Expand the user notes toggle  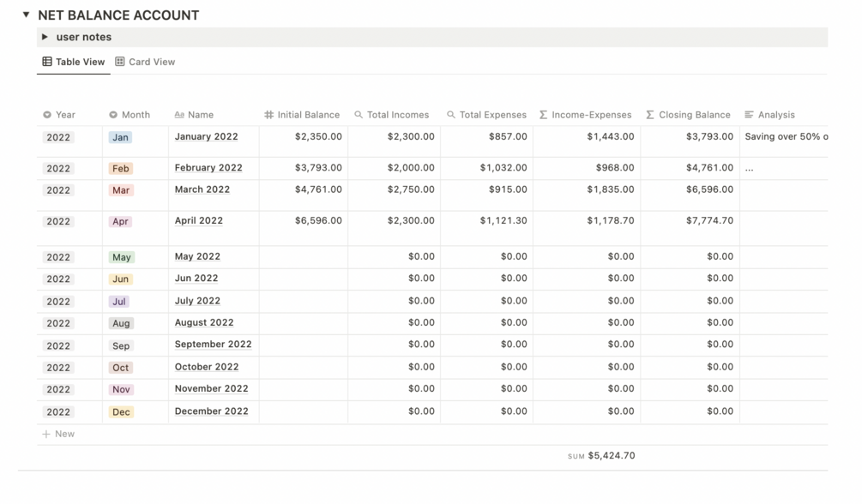click(45, 37)
